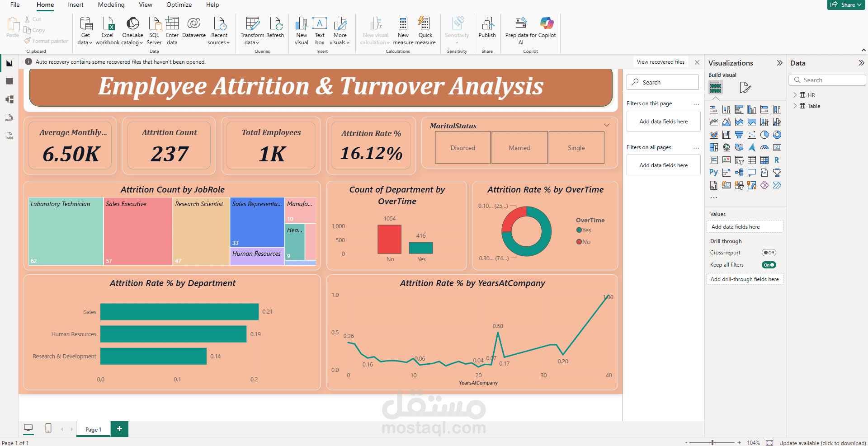Select the Slicer visual
The image size is (868, 446).
739,160
